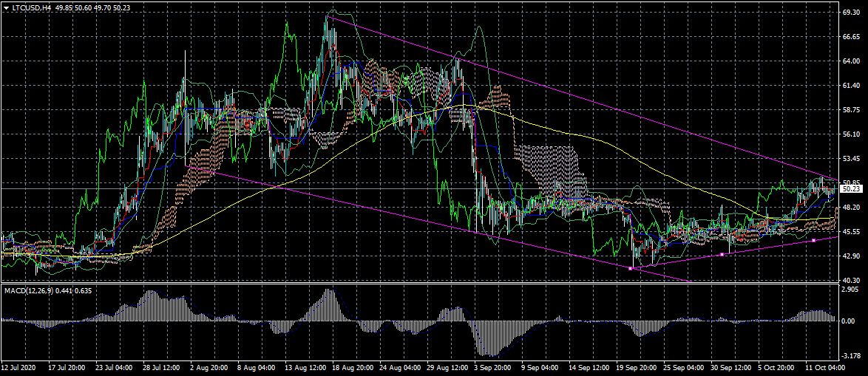Click the -3.178 MACD scale value
The height and width of the screenshot is (376, 868).
pos(851,355)
